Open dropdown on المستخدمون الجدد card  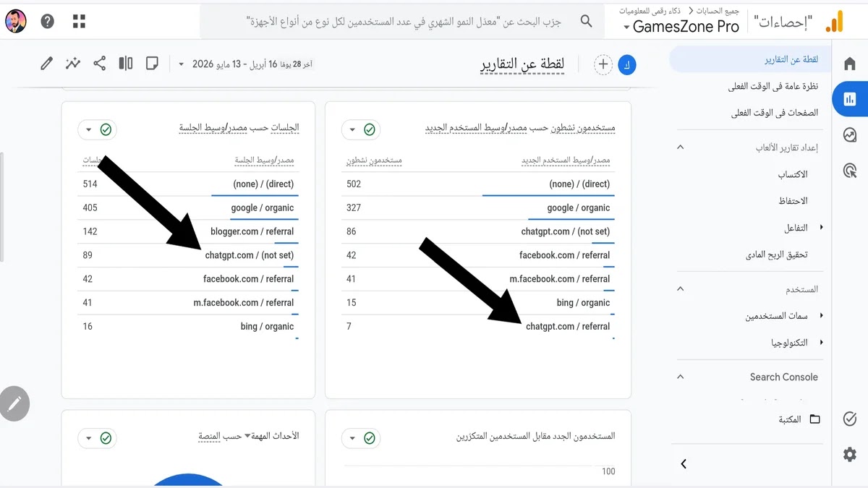pos(353,439)
